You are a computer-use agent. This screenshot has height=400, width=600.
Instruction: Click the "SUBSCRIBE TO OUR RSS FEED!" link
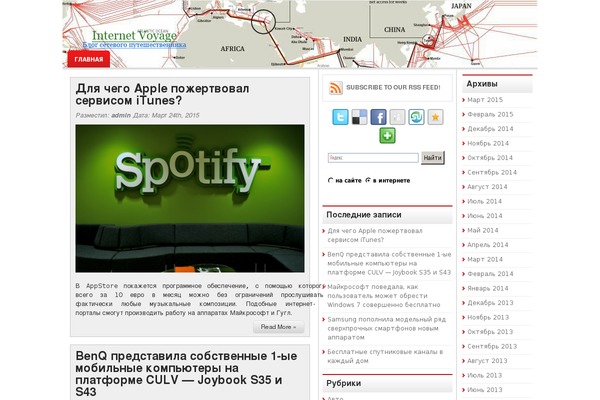coord(393,88)
